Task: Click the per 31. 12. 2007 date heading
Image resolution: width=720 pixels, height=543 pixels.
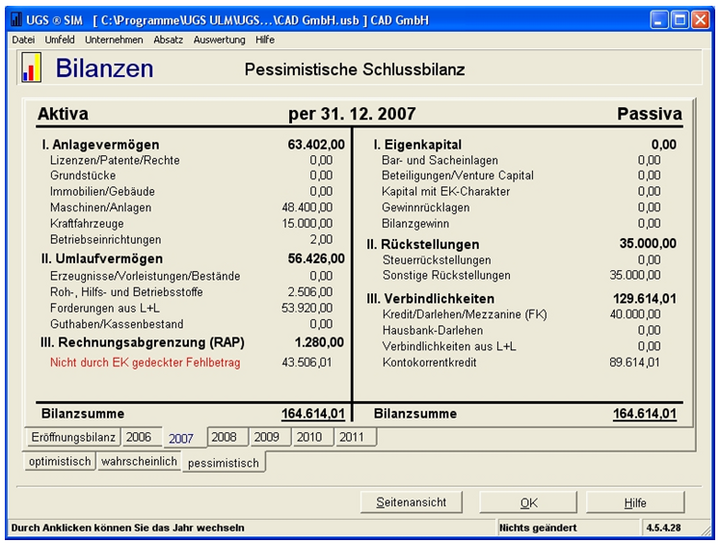Action: [352, 114]
